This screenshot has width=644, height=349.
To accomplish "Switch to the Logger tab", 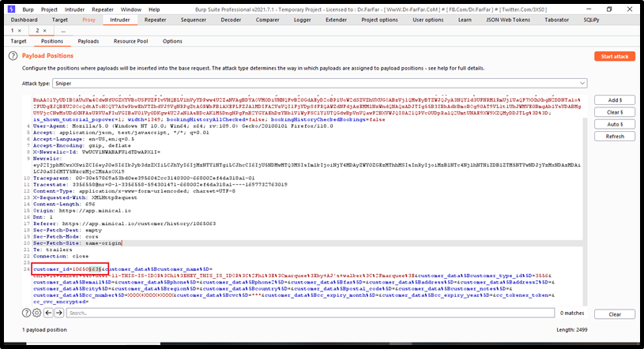I will pos(303,20).
